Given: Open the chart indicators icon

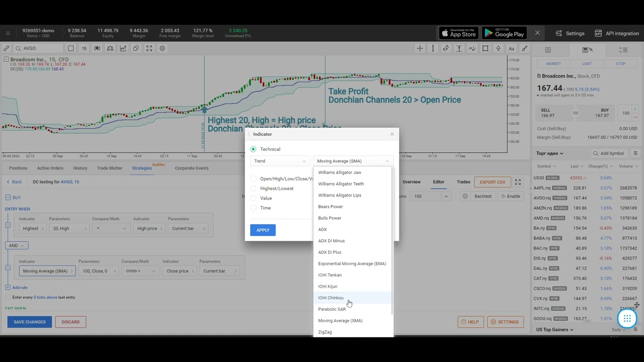Looking at the screenshot, I should (123, 48).
